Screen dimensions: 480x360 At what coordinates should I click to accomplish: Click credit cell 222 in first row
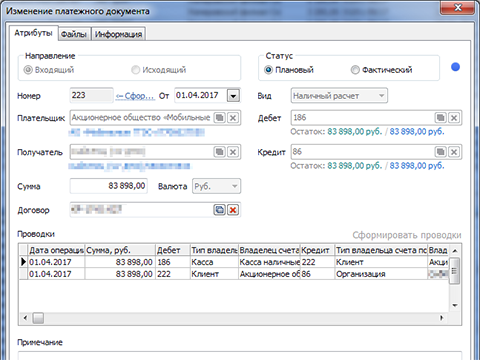(x=317, y=262)
